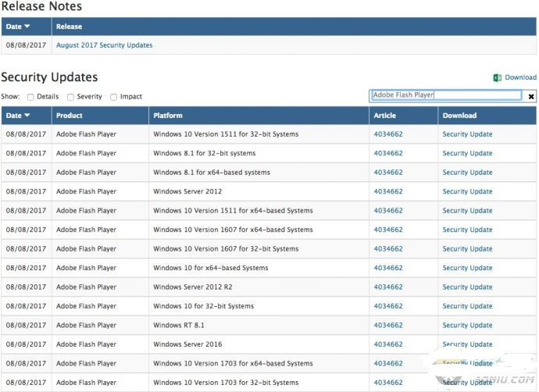Select platform text Windows Server 2012 R2
The height and width of the screenshot is (392, 539).
[x=193, y=287]
